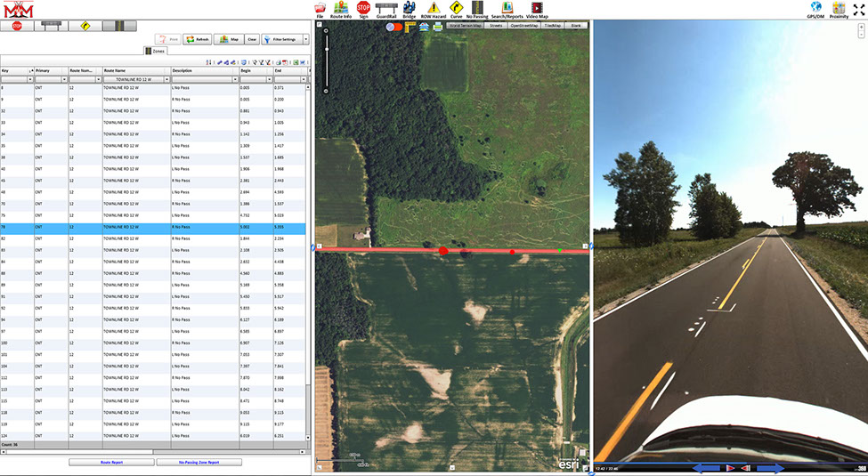Viewport: 868px width, 476px height.
Task: Open the GuardRail module in top toolbar
Action: tap(386, 9)
